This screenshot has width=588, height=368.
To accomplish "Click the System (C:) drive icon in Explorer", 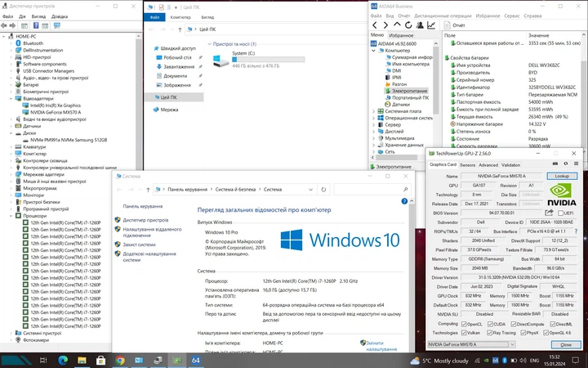I will (x=220, y=61).
